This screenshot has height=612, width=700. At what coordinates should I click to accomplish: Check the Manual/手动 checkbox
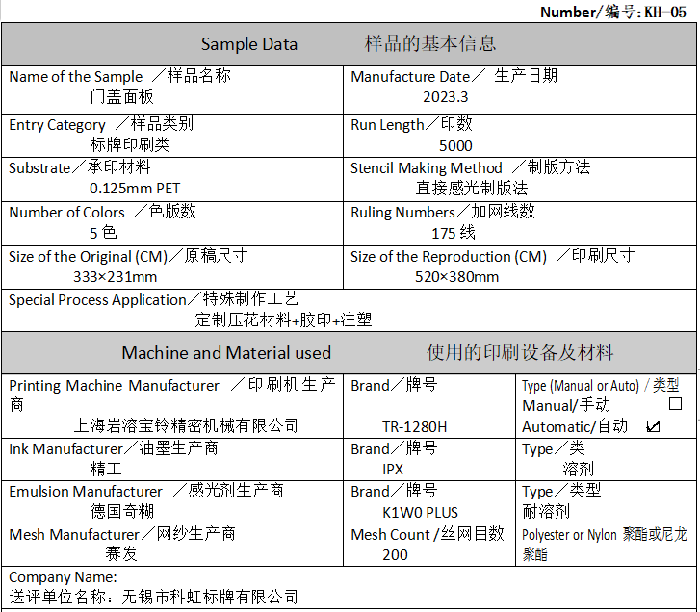pyautogui.click(x=675, y=405)
